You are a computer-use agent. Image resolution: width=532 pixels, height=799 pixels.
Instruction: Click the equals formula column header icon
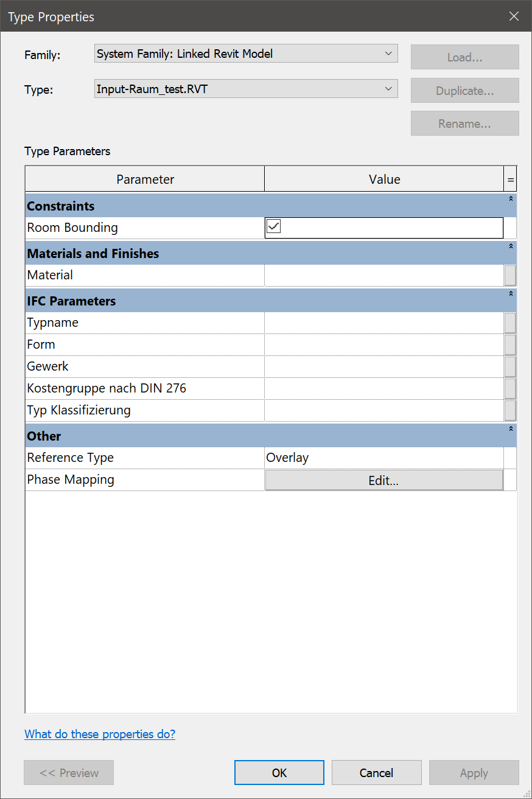pos(510,178)
